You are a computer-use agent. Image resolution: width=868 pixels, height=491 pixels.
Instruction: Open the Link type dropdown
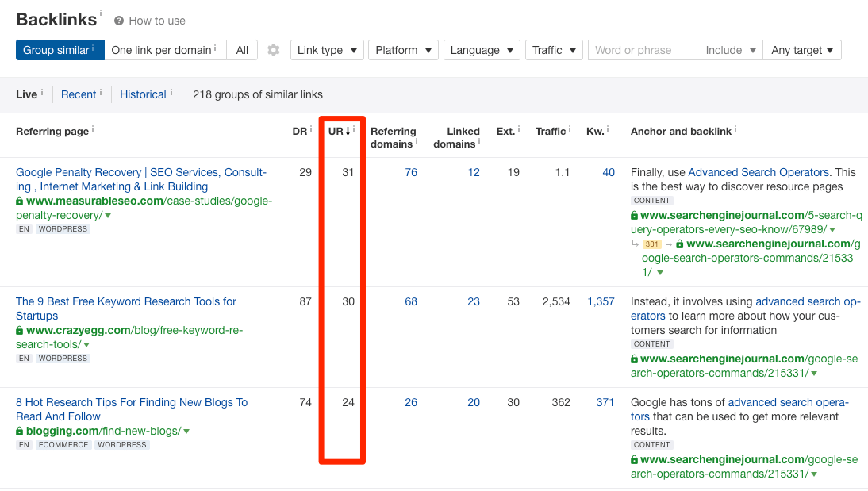[x=327, y=49]
